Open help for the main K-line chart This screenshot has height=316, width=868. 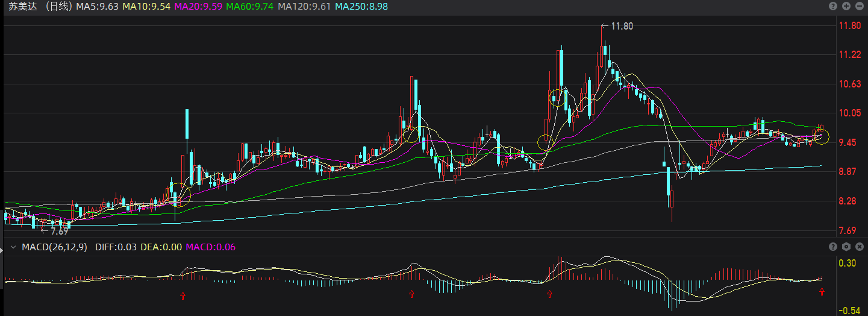click(x=834, y=6)
